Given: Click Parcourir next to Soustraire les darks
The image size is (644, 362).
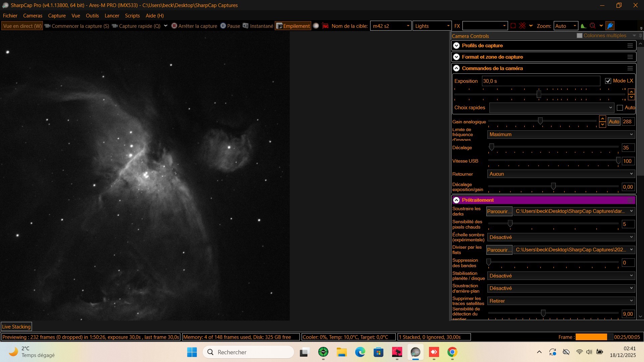Looking at the screenshot, I should pyautogui.click(x=499, y=211).
